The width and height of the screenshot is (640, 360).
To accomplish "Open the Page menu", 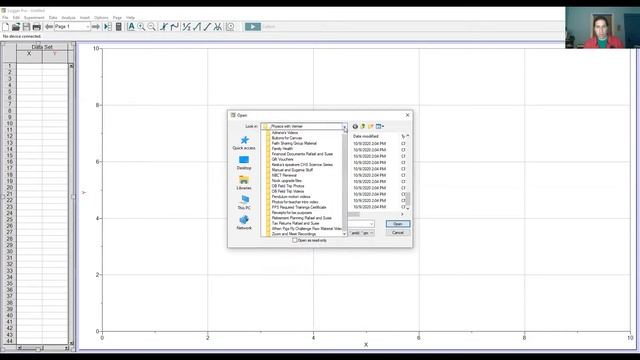I will [x=117, y=18].
